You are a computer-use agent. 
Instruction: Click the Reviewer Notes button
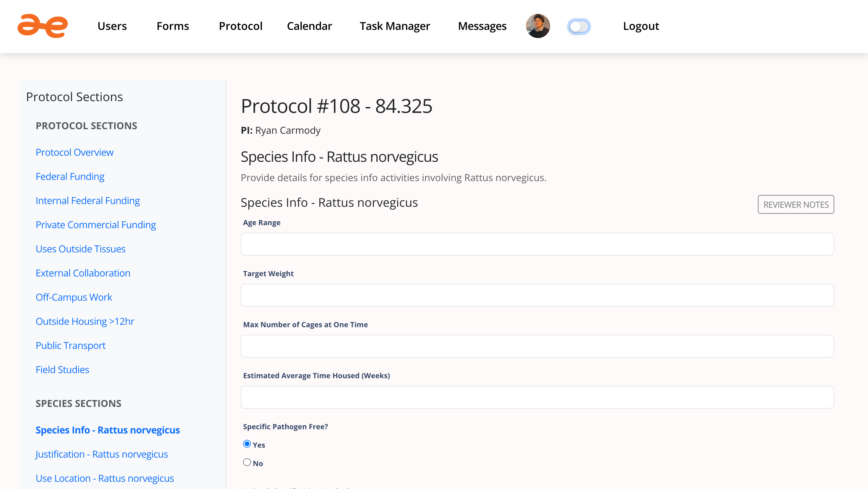796,204
